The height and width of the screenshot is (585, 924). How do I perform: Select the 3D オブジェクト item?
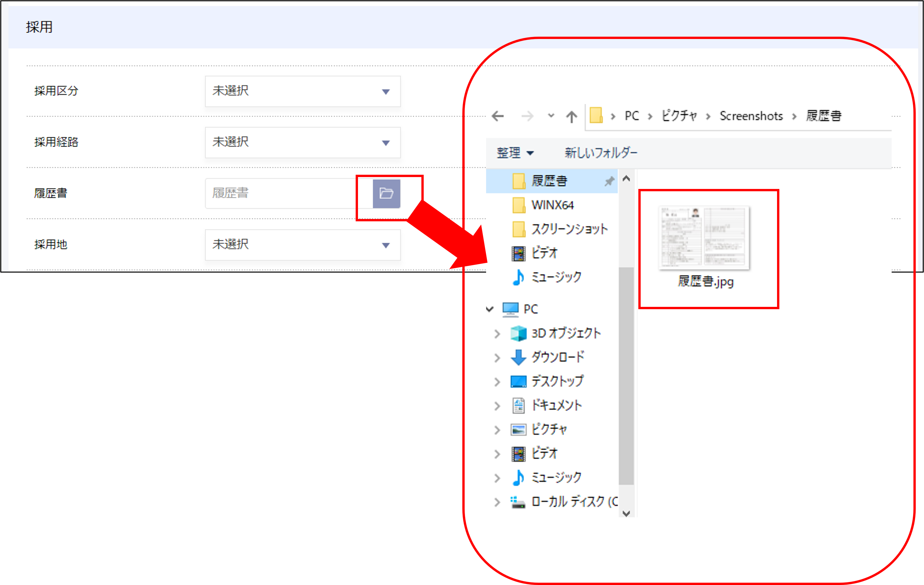pos(565,333)
